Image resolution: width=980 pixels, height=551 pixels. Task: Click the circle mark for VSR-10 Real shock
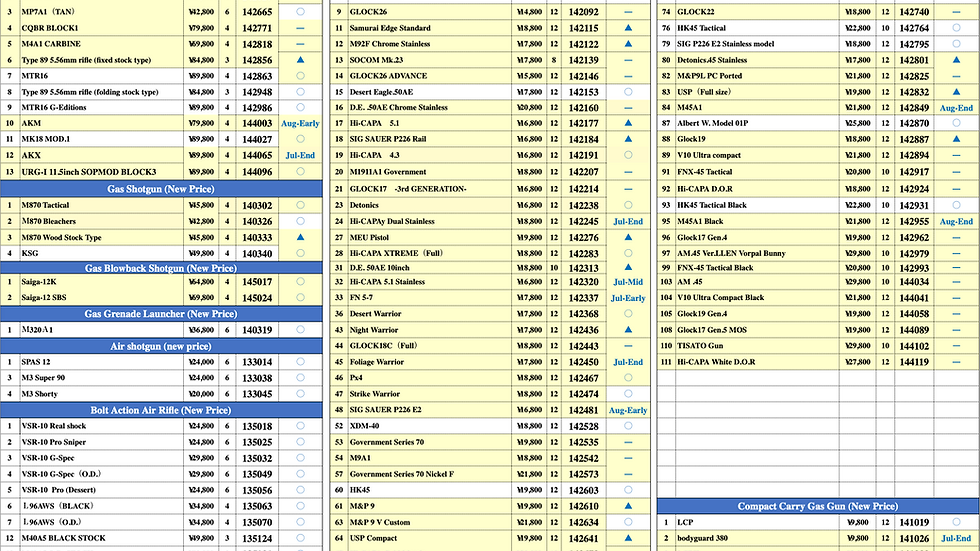(300, 426)
